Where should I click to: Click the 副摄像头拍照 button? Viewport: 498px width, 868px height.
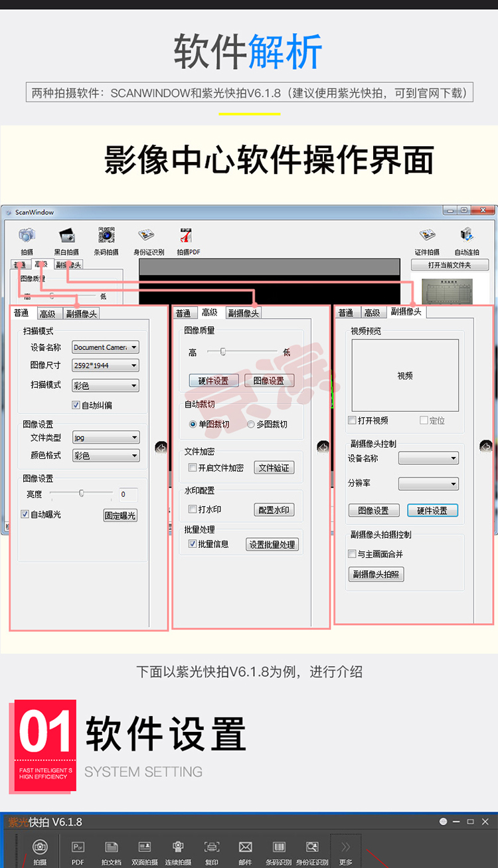pyautogui.click(x=376, y=574)
